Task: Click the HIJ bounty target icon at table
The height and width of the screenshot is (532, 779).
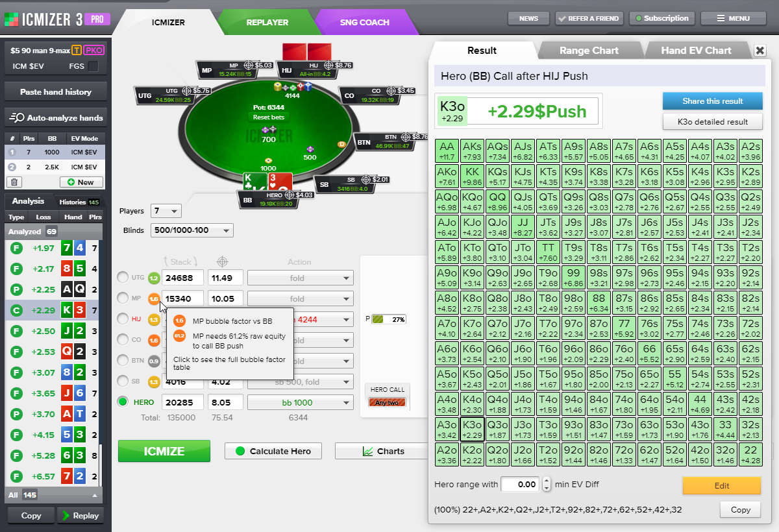Action: (328, 66)
